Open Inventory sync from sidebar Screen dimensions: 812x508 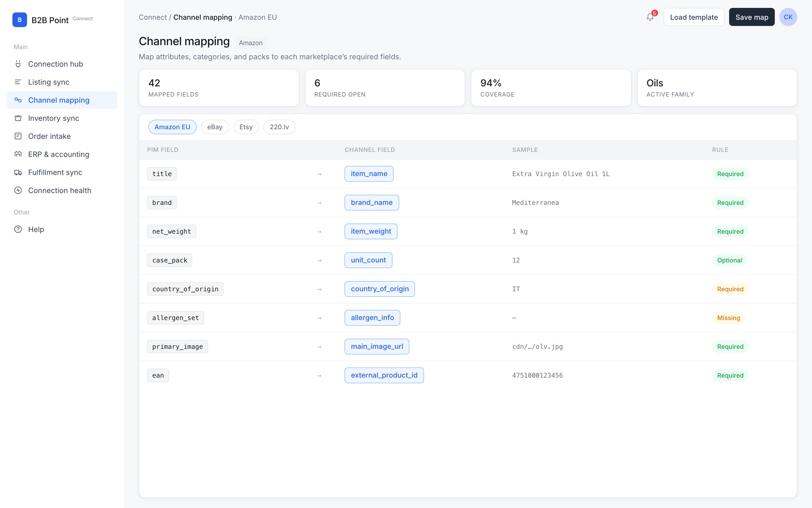point(62,118)
